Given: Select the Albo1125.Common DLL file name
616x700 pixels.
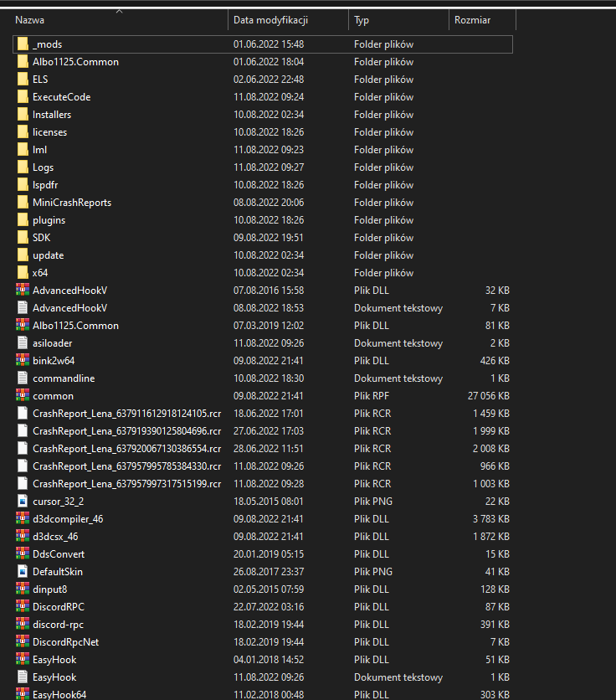Looking at the screenshot, I should (x=75, y=326).
